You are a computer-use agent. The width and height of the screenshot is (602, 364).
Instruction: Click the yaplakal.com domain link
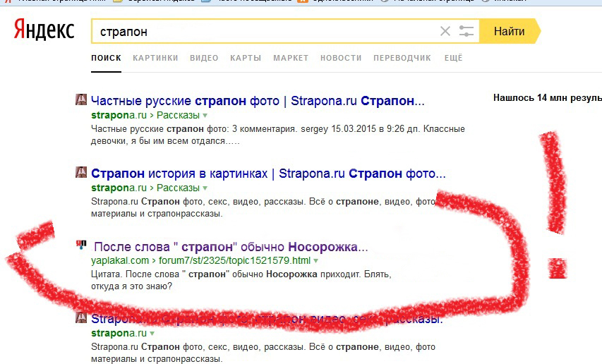(x=120, y=260)
